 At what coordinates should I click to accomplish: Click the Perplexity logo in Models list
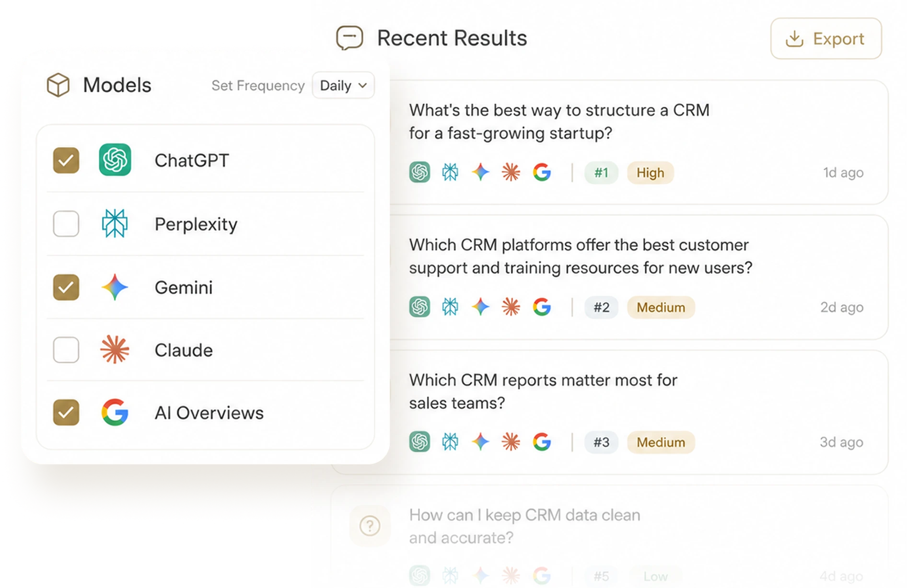(x=115, y=223)
